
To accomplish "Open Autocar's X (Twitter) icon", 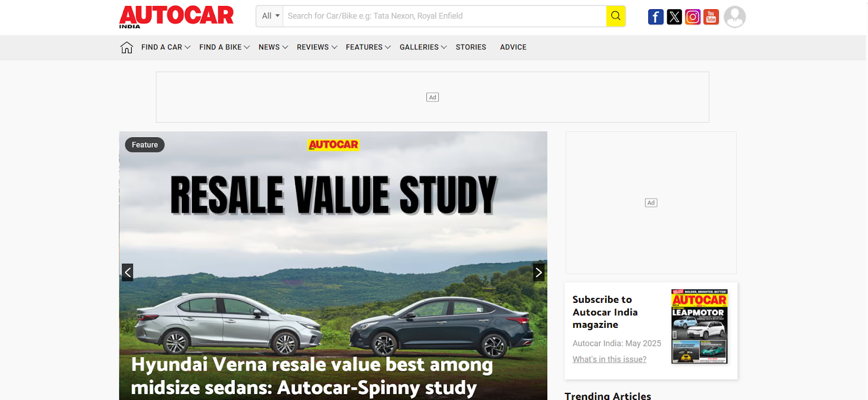I will pos(674,17).
